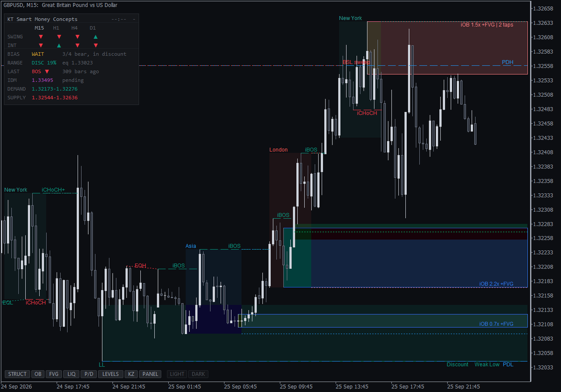Click the red supply order block zone

(447, 48)
